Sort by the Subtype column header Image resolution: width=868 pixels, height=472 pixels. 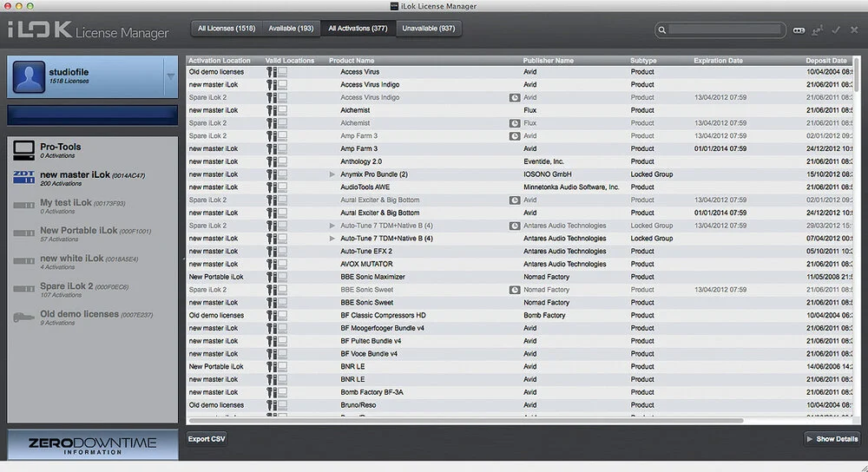pos(642,61)
